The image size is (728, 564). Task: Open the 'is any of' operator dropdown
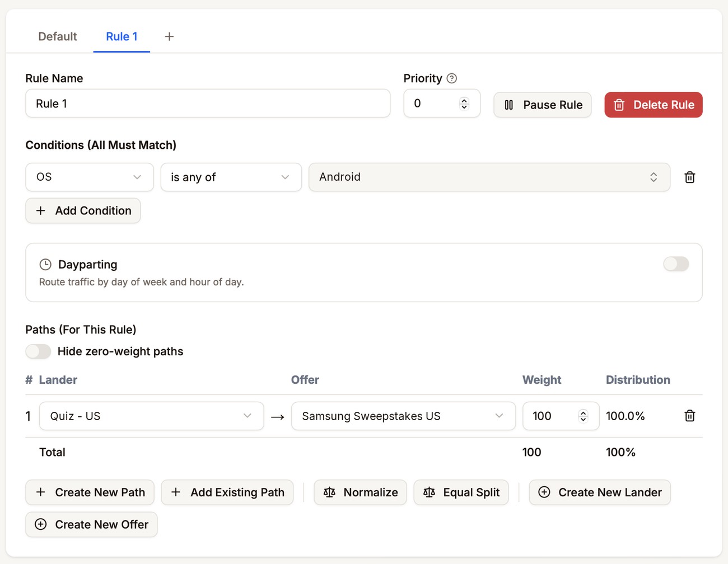[x=231, y=177]
